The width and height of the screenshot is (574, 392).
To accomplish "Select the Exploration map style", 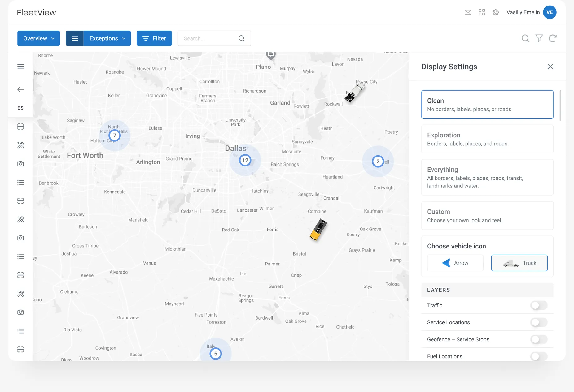I will pos(487,139).
